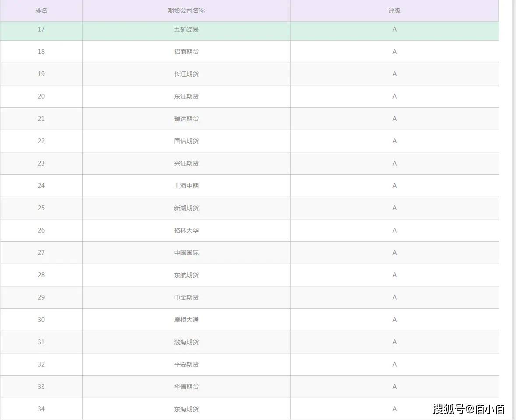Click the A rating for 中金期货
The image size is (516, 420).
pyautogui.click(x=395, y=297)
